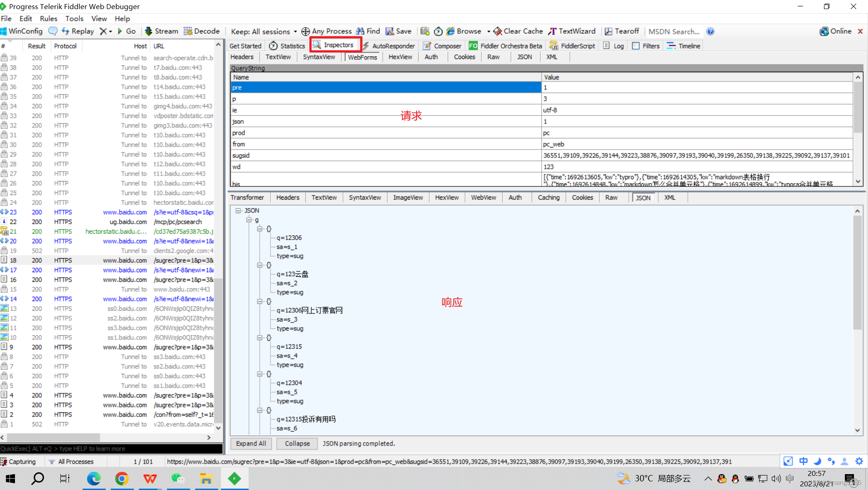868x490 pixels.
Task: Select the request HexView tab
Action: (x=400, y=57)
